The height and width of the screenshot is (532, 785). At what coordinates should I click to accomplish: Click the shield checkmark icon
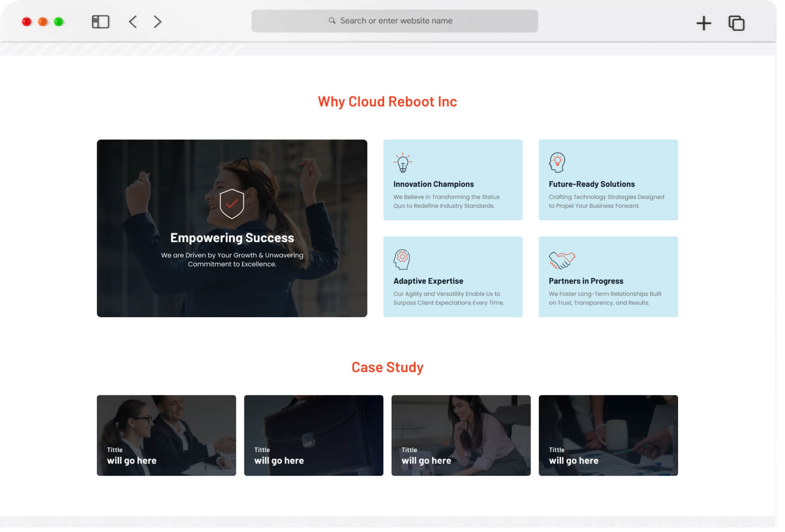click(x=232, y=204)
